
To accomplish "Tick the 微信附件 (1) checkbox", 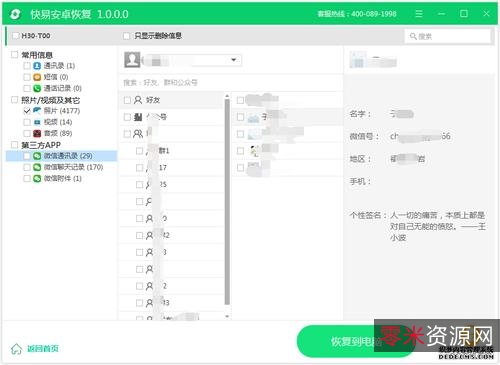I will (x=27, y=179).
